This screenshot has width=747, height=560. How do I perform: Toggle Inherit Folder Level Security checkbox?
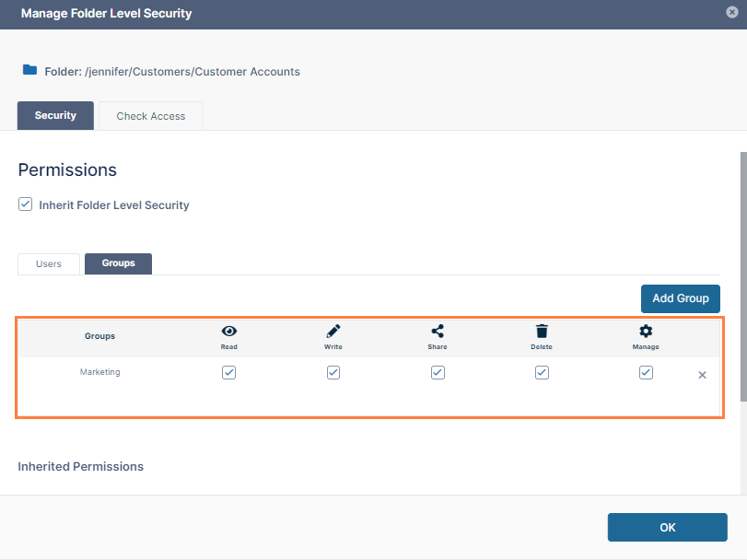point(26,204)
